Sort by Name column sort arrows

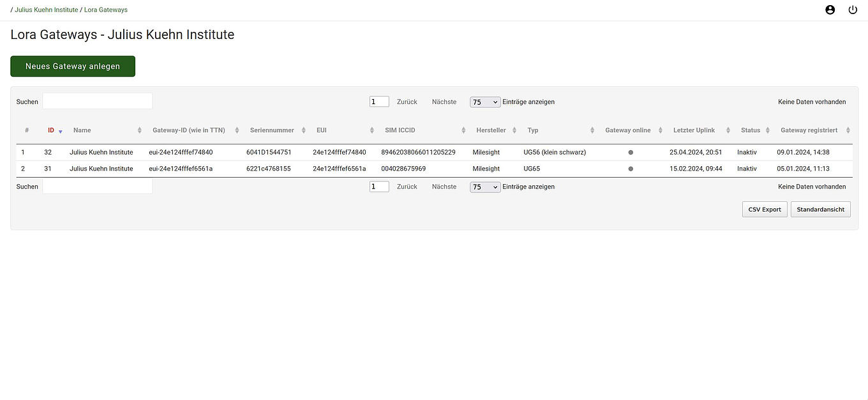tap(139, 130)
